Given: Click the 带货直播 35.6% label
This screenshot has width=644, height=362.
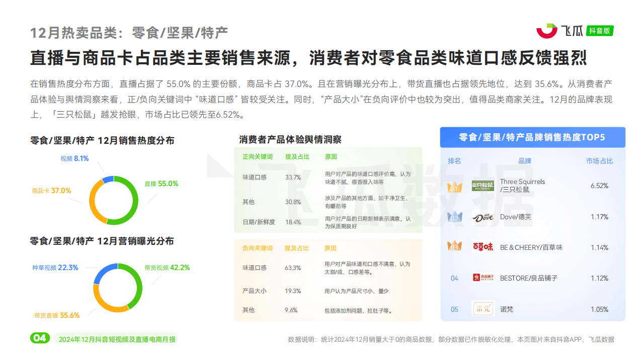Looking at the screenshot, I should pos(56,316).
